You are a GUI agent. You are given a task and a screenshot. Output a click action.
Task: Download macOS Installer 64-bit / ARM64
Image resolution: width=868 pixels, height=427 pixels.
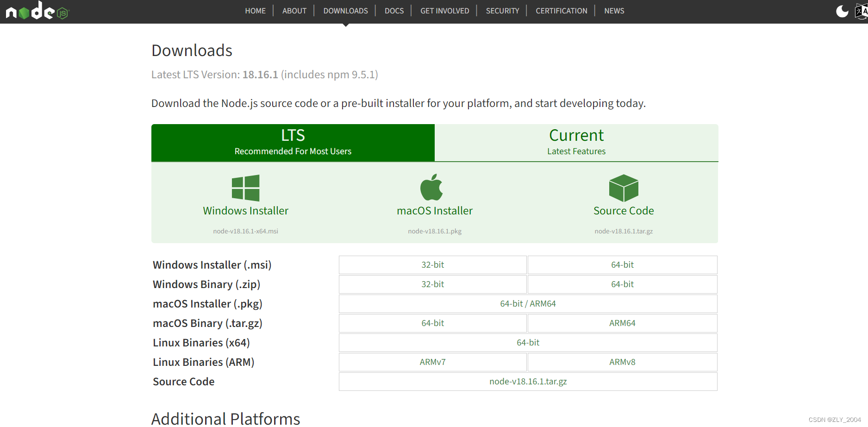click(528, 304)
